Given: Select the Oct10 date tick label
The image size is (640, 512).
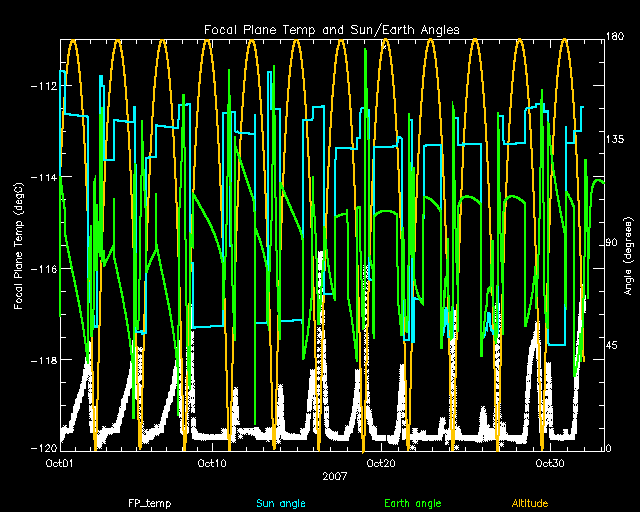Looking at the screenshot, I should [x=213, y=464].
